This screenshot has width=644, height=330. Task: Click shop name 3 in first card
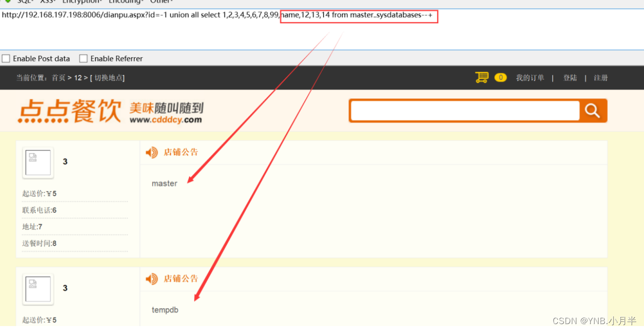point(65,162)
